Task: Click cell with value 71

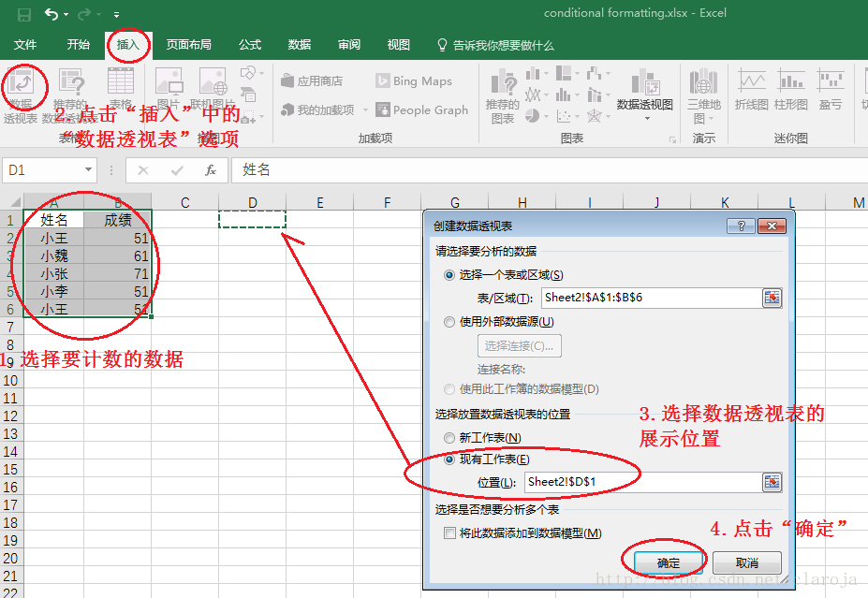Action: pos(117,273)
